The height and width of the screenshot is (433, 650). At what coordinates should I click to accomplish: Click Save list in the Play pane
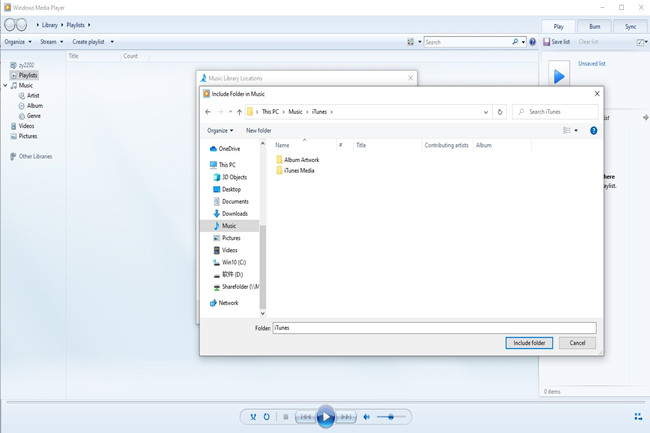(556, 42)
